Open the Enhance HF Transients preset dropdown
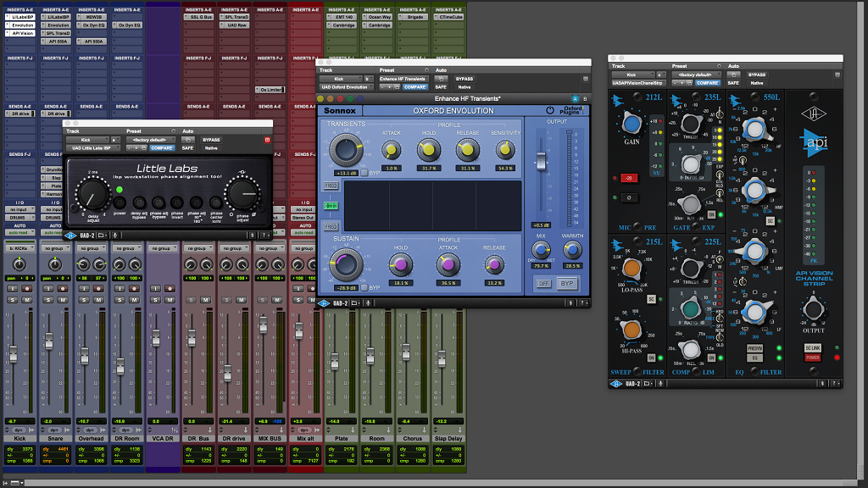The width and height of the screenshot is (868, 488). point(403,79)
